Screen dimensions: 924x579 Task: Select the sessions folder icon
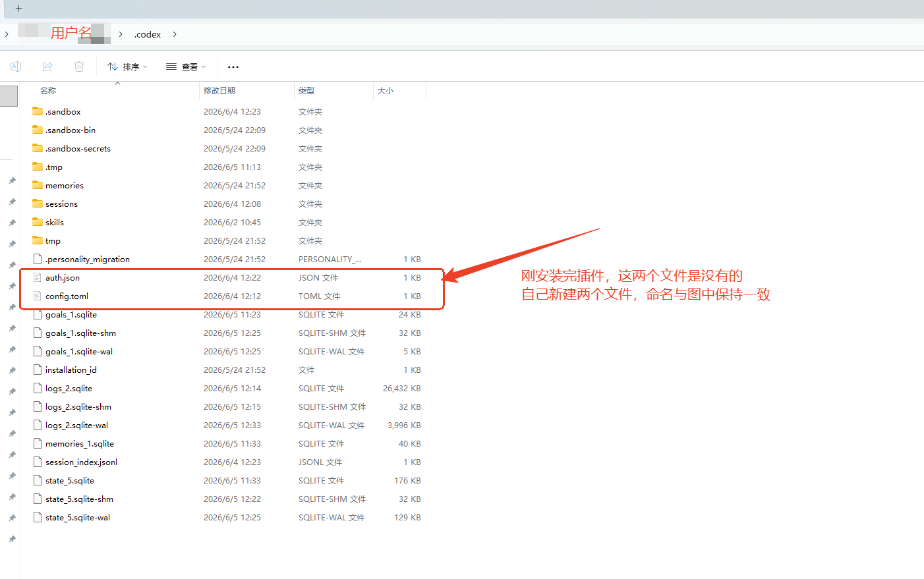(x=38, y=204)
